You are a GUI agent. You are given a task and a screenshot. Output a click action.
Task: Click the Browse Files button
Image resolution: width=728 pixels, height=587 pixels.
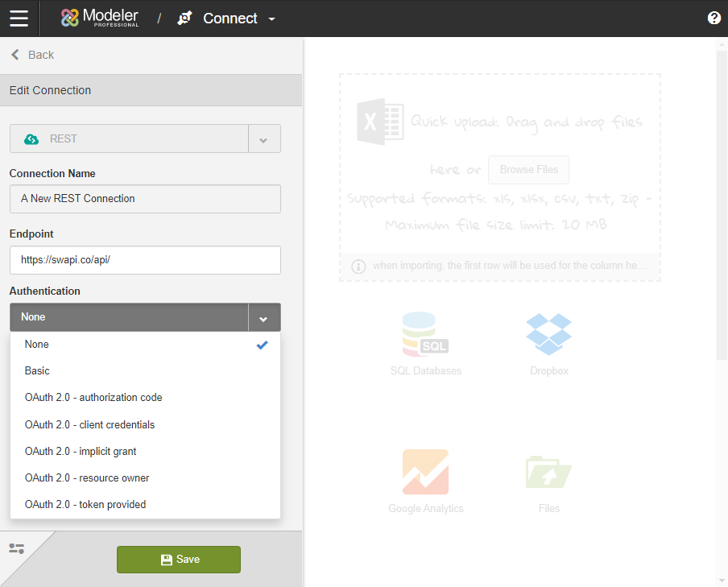click(528, 170)
